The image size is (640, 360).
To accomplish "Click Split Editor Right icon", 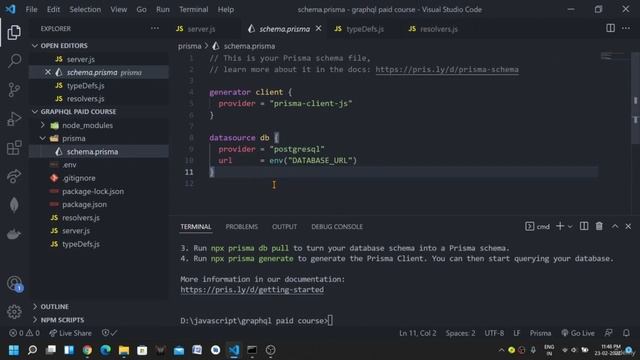I will pyautogui.click(x=610, y=28).
